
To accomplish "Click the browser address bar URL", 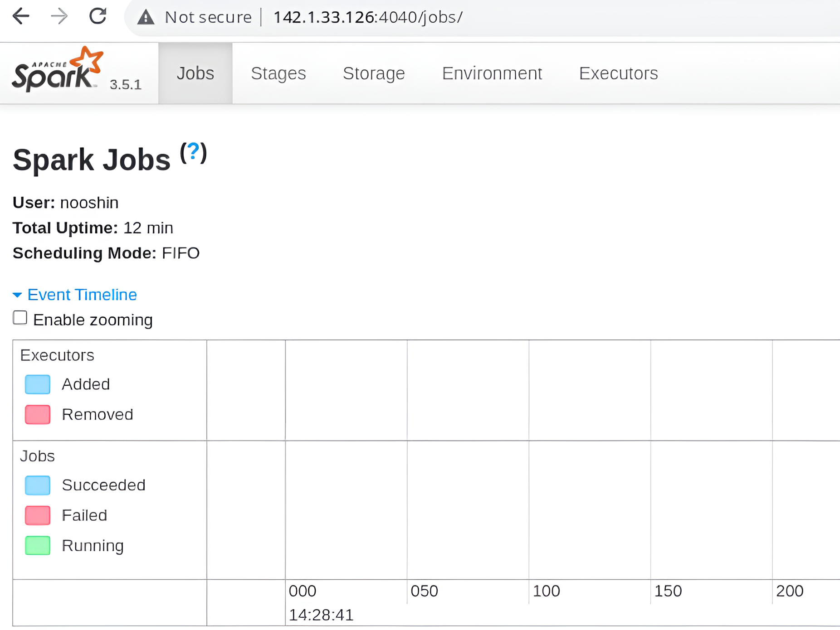I will pyautogui.click(x=367, y=17).
